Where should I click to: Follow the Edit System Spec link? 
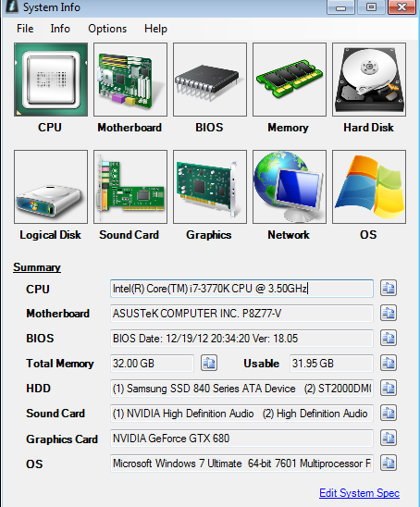pyautogui.click(x=360, y=493)
